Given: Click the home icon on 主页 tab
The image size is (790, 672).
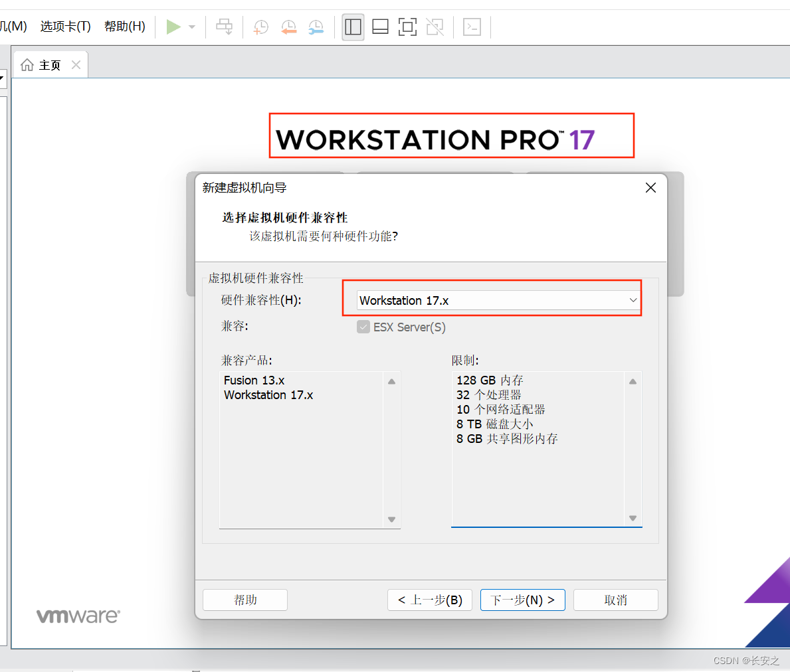Looking at the screenshot, I should click(x=27, y=65).
